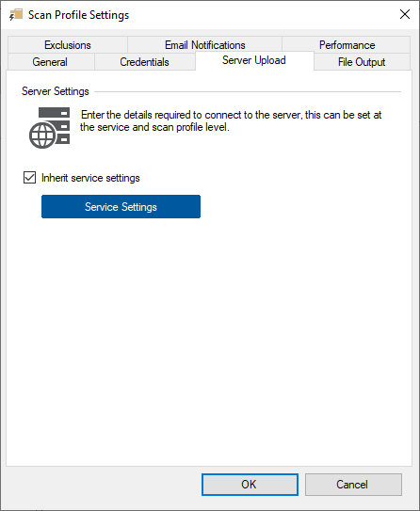The height and width of the screenshot is (511, 420).
Task: Click the Server Settings group heading
Action: pyautogui.click(x=56, y=91)
